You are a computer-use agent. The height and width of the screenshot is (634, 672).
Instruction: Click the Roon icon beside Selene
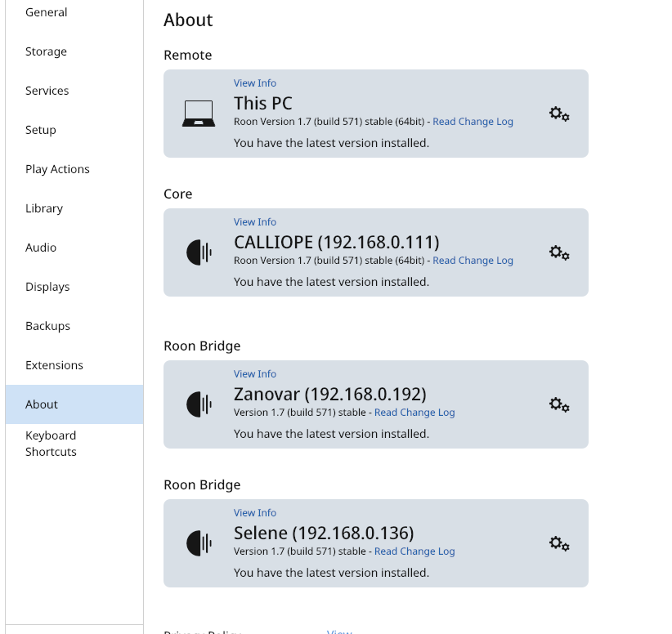pyautogui.click(x=199, y=543)
